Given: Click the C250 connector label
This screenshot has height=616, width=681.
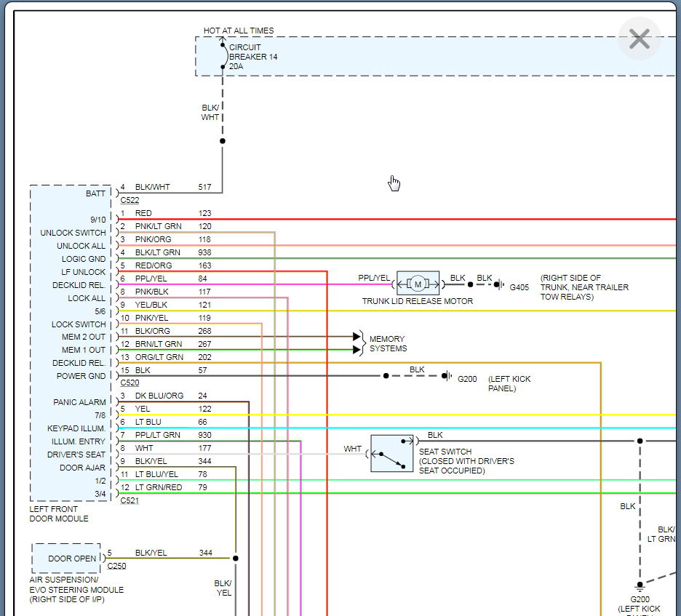Looking at the screenshot, I should tap(116, 565).
